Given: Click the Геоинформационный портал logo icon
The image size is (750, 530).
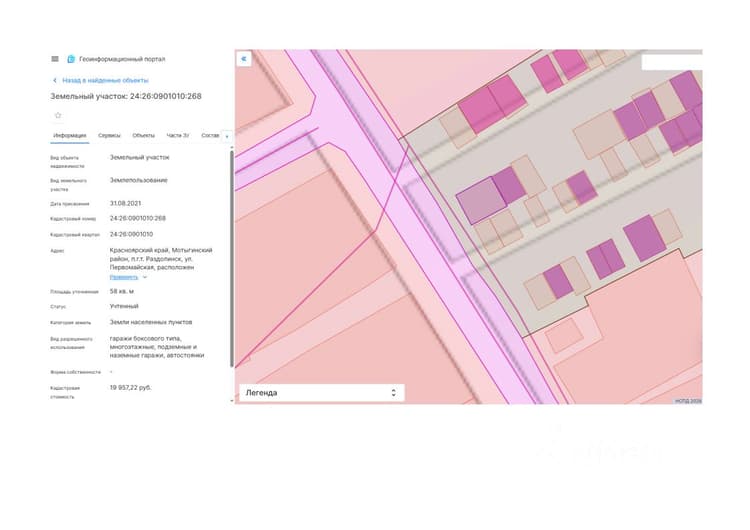Looking at the screenshot, I should tap(71, 59).
